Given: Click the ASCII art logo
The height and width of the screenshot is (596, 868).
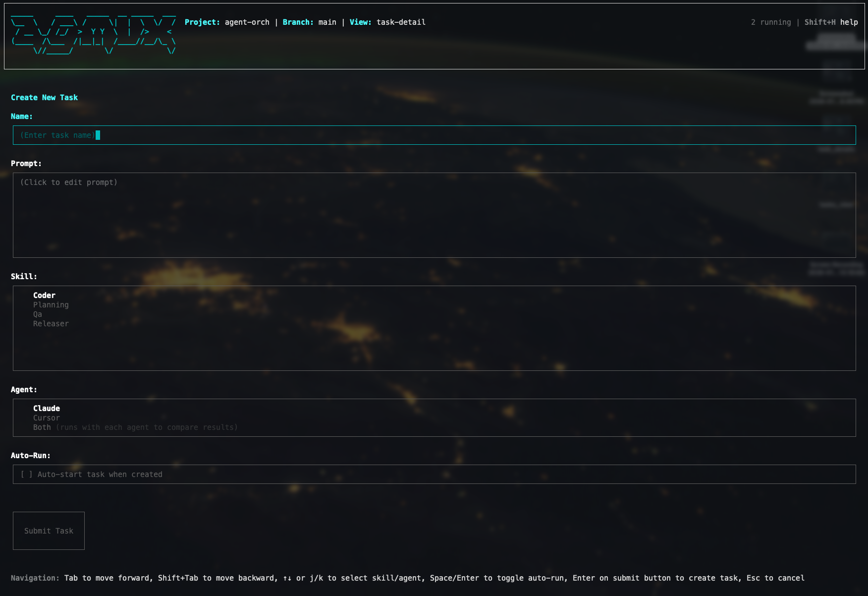Looking at the screenshot, I should click(x=94, y=34).
